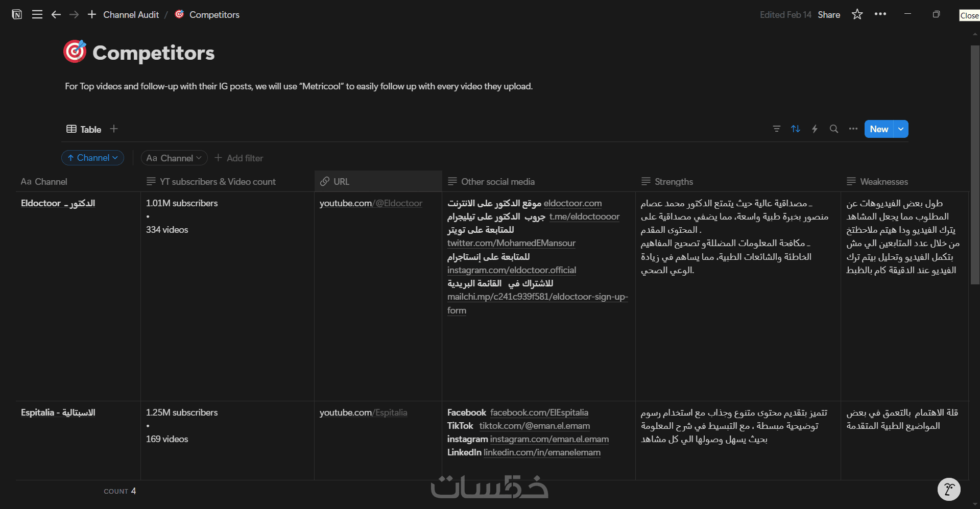The width and height of the screenshot is (980, 509).
Task: Favorite this page with the star icon
Action: click(x=857, y=14)
